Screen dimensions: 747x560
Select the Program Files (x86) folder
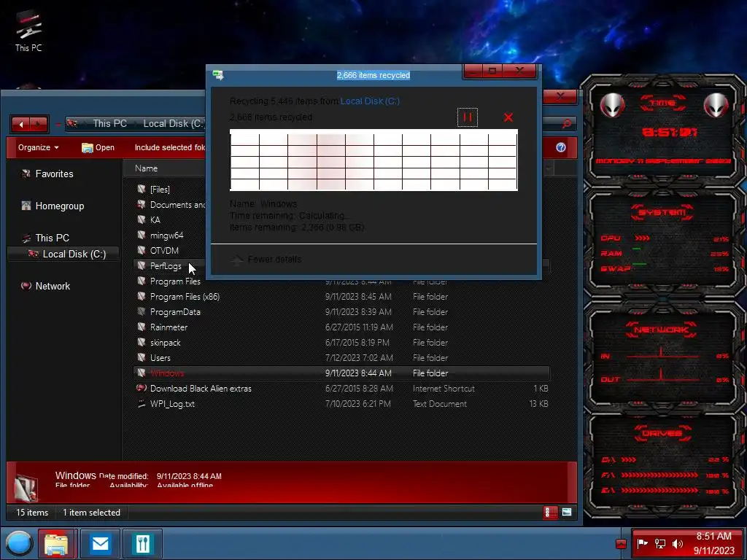coord(185,297)
